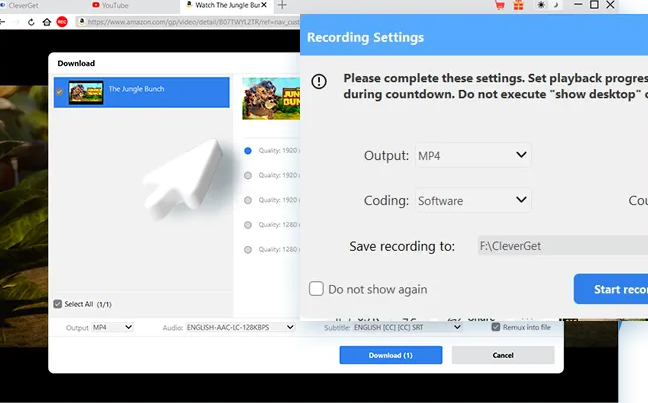The width and height of the screenshot is (648, 403).
Task: Open the Coding Software dropdown
Action: [x=473, y=200]
